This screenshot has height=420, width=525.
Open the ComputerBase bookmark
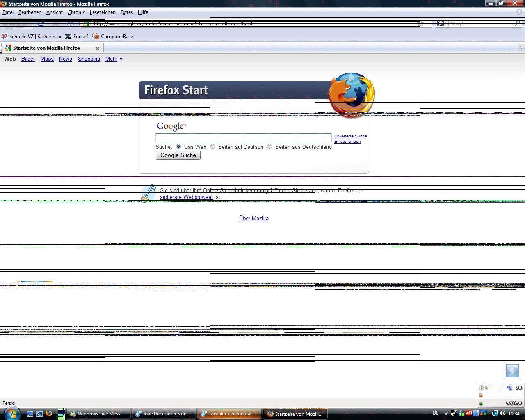tap(113, 36)
